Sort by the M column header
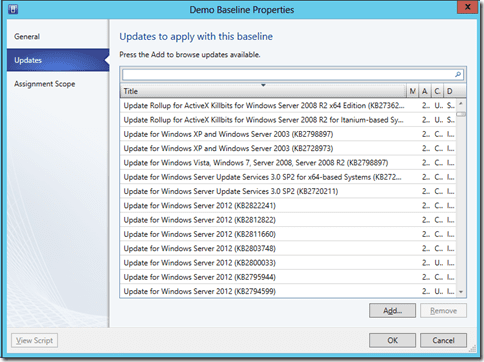484x362 pixels. coord(413,91)
